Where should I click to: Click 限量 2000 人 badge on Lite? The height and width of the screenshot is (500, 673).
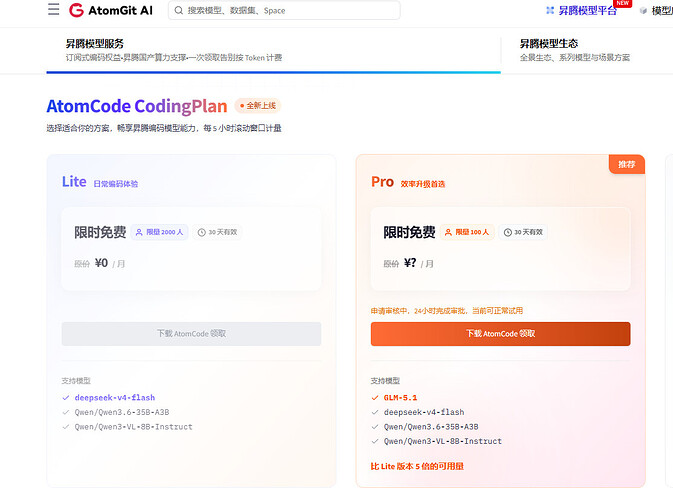[x=160, y=232]
